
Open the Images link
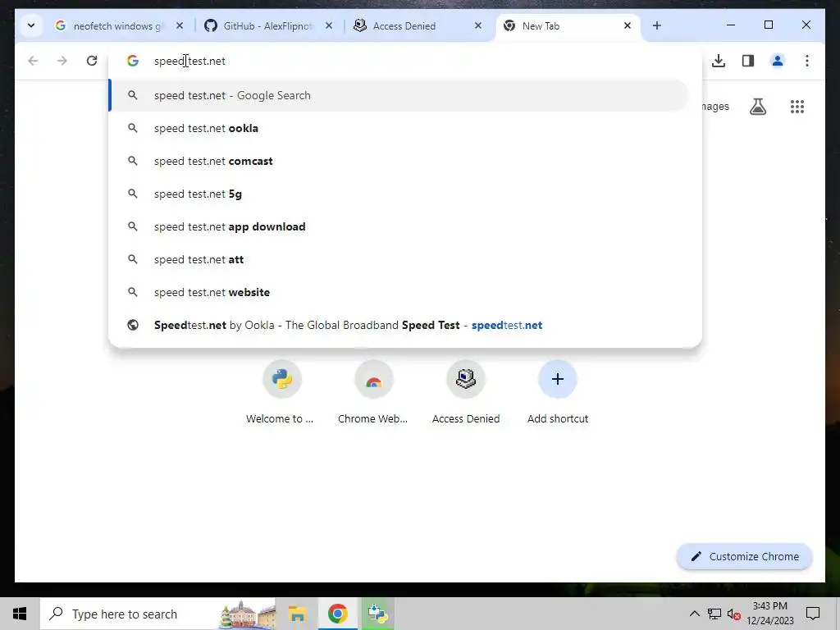coord(715,106)
